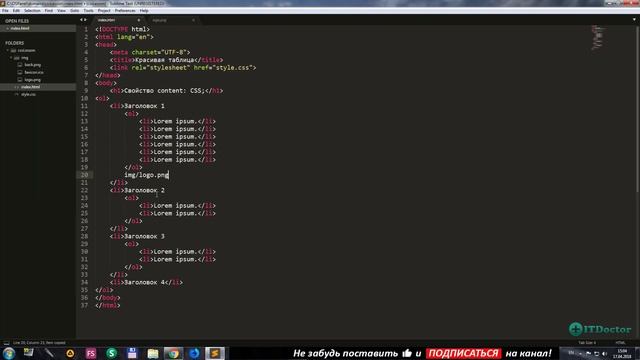This screenshot has width=640, height=360.
Task: Collapse the root project folder
Action: [7, 51]
